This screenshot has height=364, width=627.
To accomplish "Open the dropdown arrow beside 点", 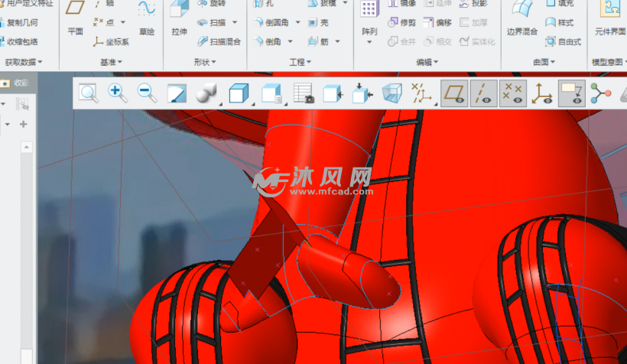I will pyautogui.click(x=123, y=22).
